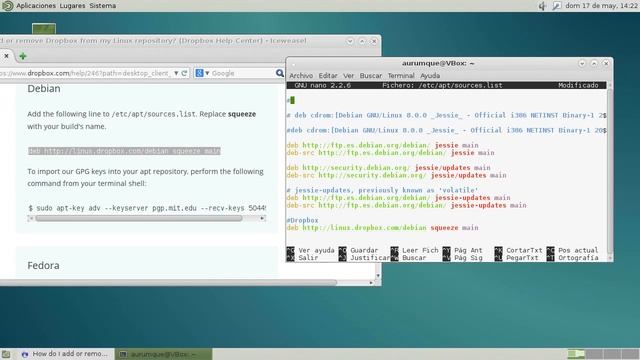
Task: Click the MATE logo icon in top panel
Action: point(7,6)
